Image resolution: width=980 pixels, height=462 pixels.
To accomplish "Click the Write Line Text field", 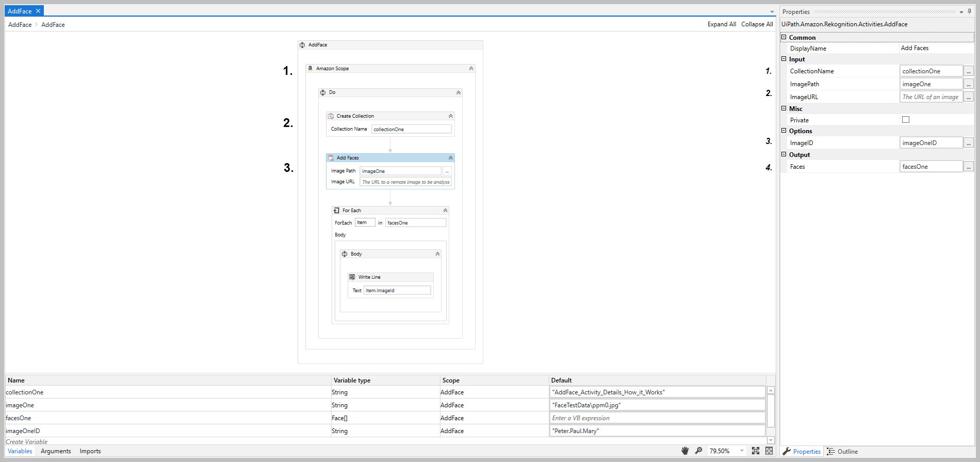I will 397,291.
